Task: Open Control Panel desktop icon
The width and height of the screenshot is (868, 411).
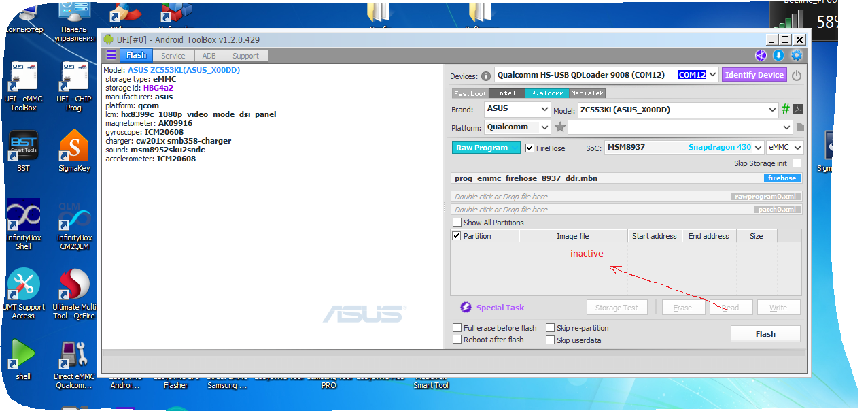Action: (74, 20)
